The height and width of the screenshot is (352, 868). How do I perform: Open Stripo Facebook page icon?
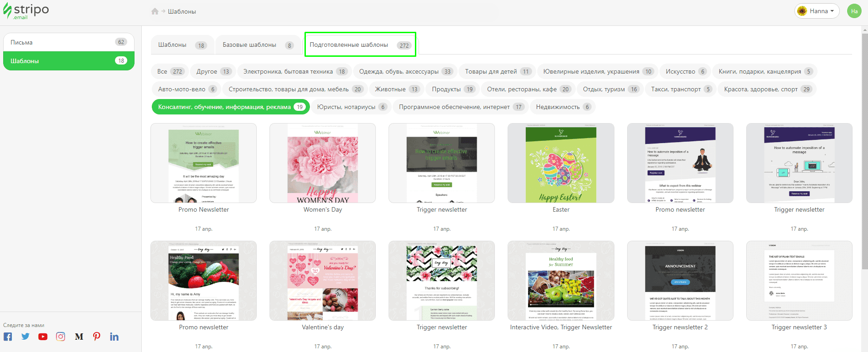coord(8,337)
